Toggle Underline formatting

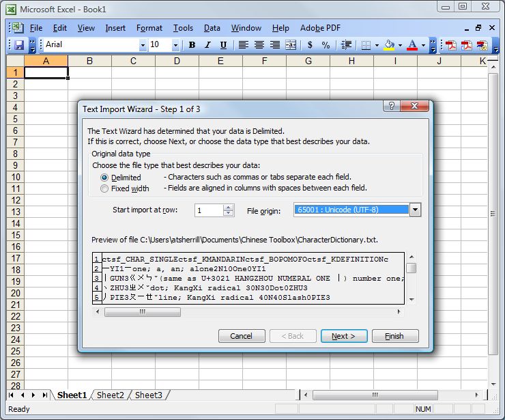pos(223,45)
